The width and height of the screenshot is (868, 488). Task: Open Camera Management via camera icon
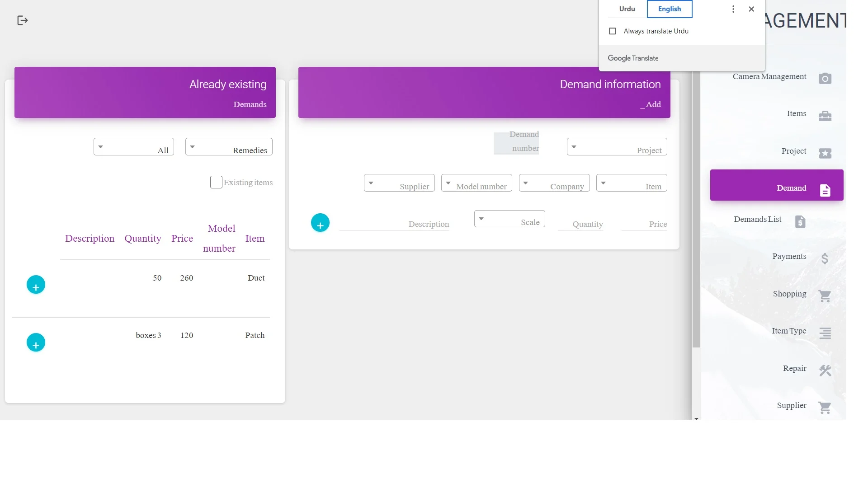pyautogui.click(x=825, y=78)
